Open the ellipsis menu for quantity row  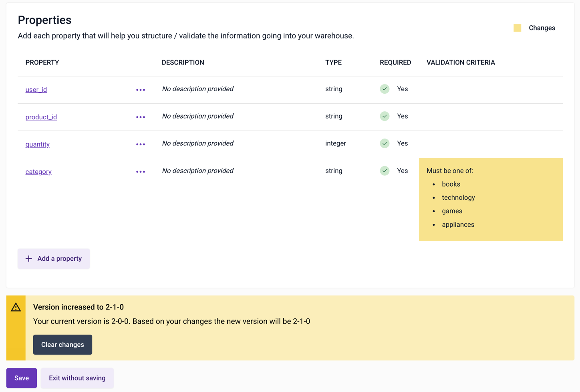[141, 144]
